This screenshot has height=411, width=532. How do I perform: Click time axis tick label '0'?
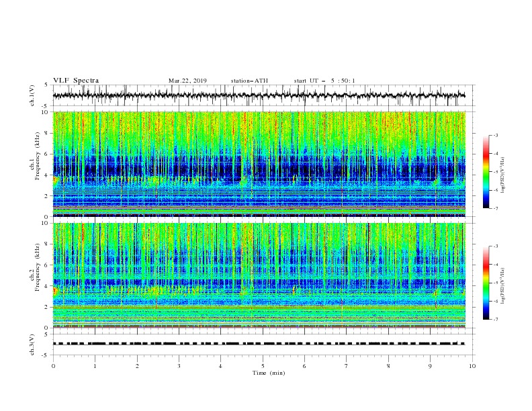click(53, 366)
